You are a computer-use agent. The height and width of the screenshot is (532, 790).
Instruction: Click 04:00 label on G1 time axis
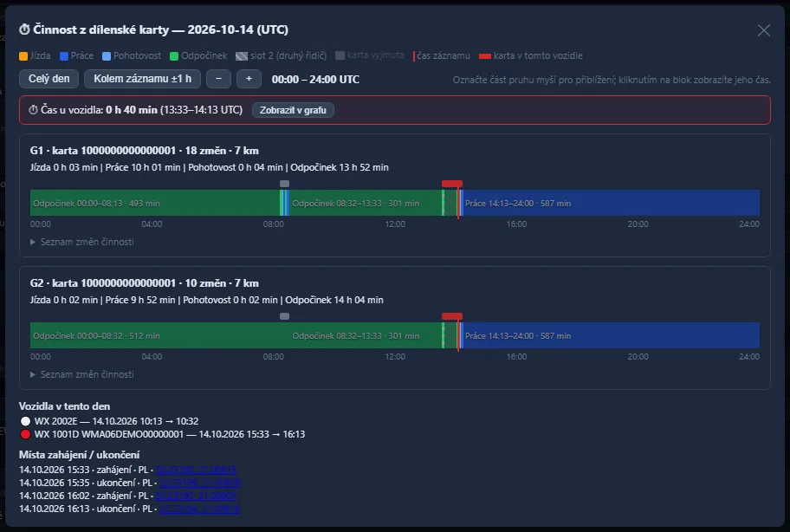click(152, 224)
